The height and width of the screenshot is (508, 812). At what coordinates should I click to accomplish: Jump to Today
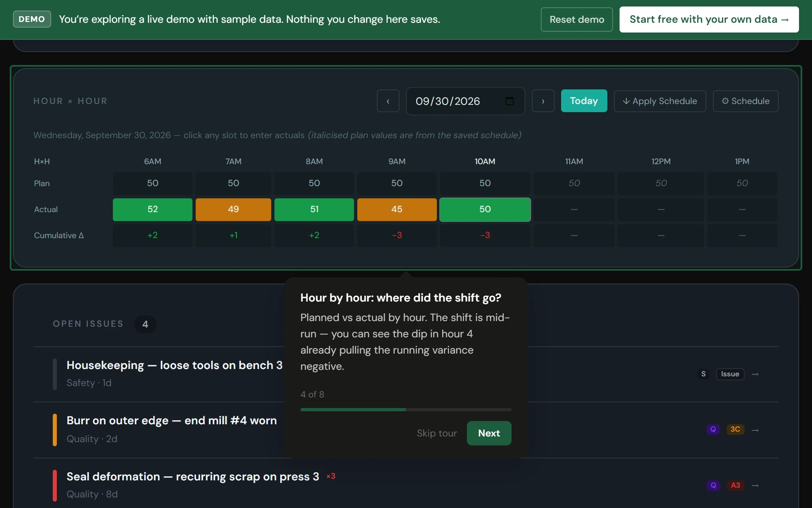click(584, 101)
